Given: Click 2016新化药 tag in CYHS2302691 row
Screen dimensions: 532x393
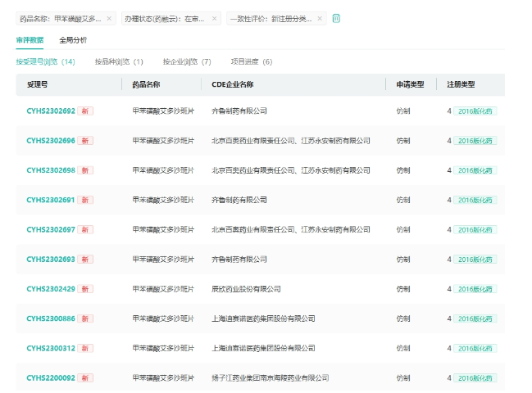Looking at the screenshot, I should coord(475,200).
